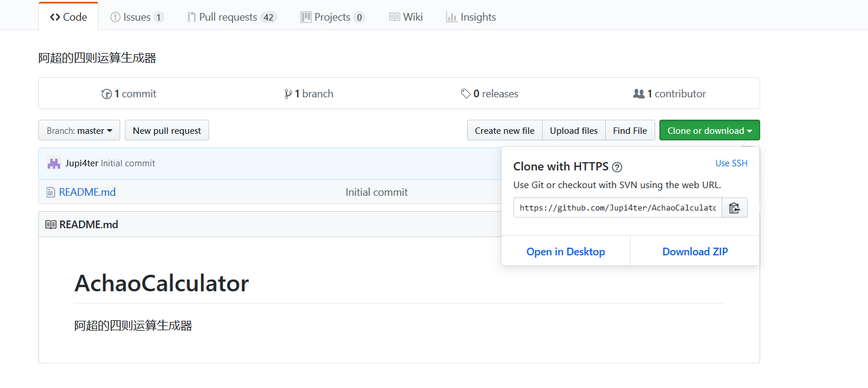
Task: Click the New pull request button
Action: pos(167,130)
